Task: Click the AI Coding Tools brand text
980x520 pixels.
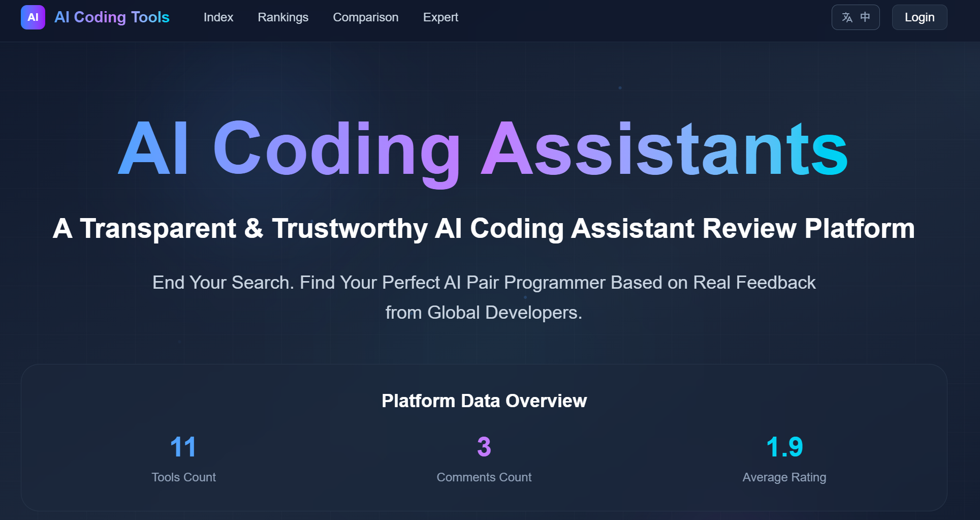Action: click(x=112, y=17)
